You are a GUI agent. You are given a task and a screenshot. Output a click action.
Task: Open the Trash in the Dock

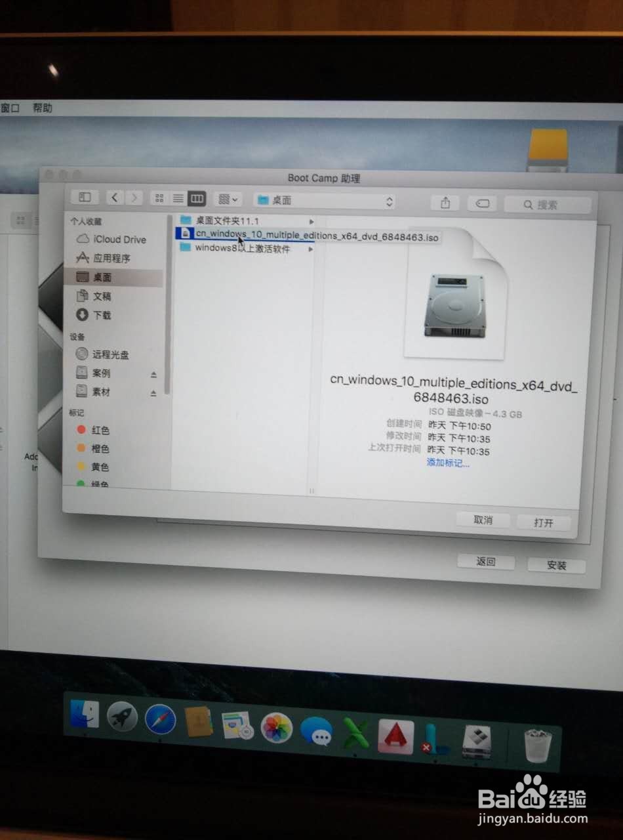click(537, 746)
